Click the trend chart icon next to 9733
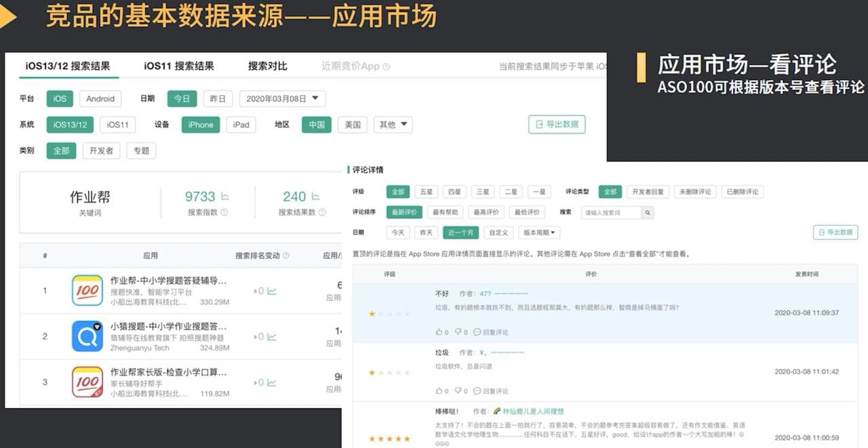The image size is (868, 448). (225, 197)
